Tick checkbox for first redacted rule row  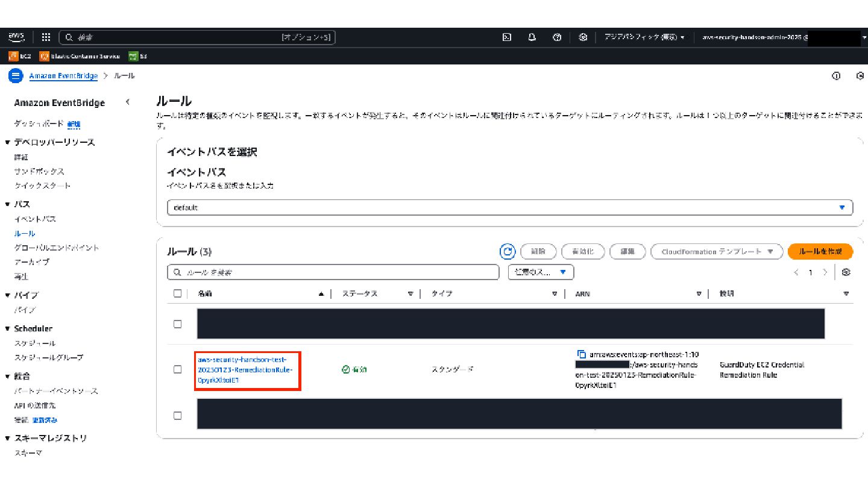[x=177, y=324]
